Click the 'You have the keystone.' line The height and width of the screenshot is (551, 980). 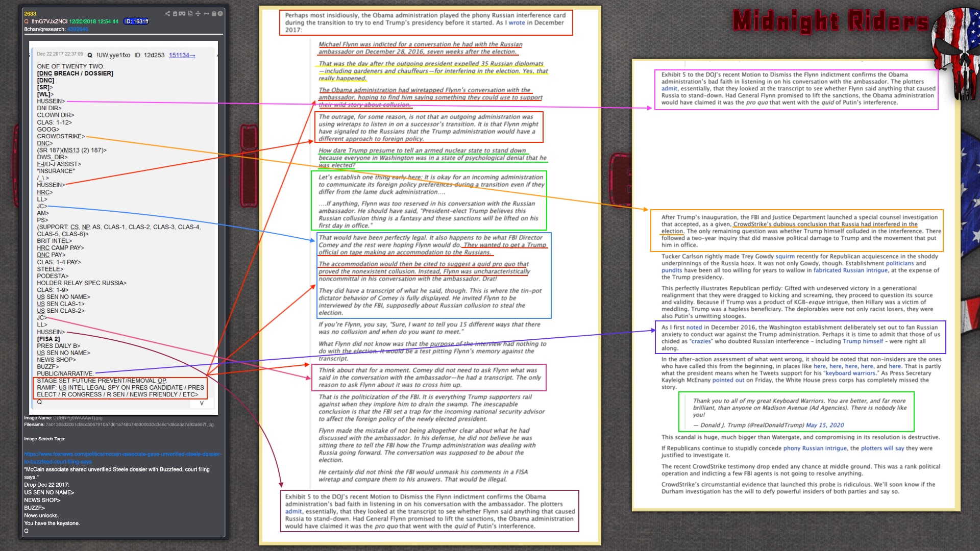[x=52, y=523]
